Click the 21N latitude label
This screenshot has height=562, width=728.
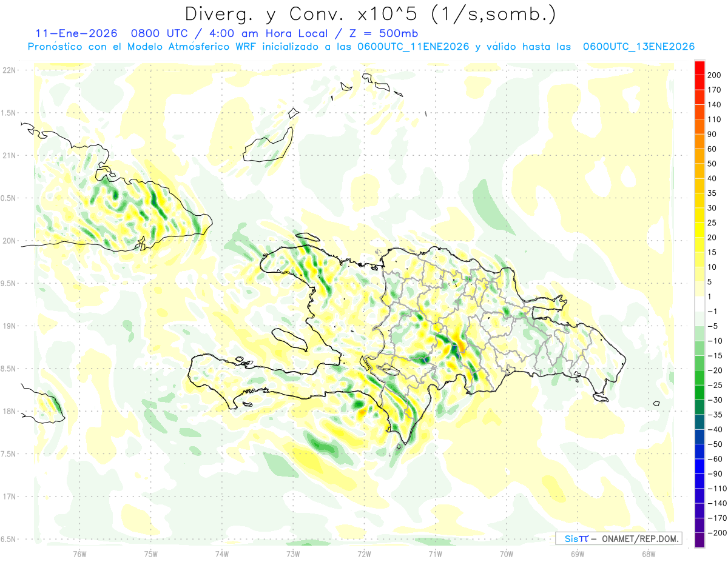(x=8, y=155)
